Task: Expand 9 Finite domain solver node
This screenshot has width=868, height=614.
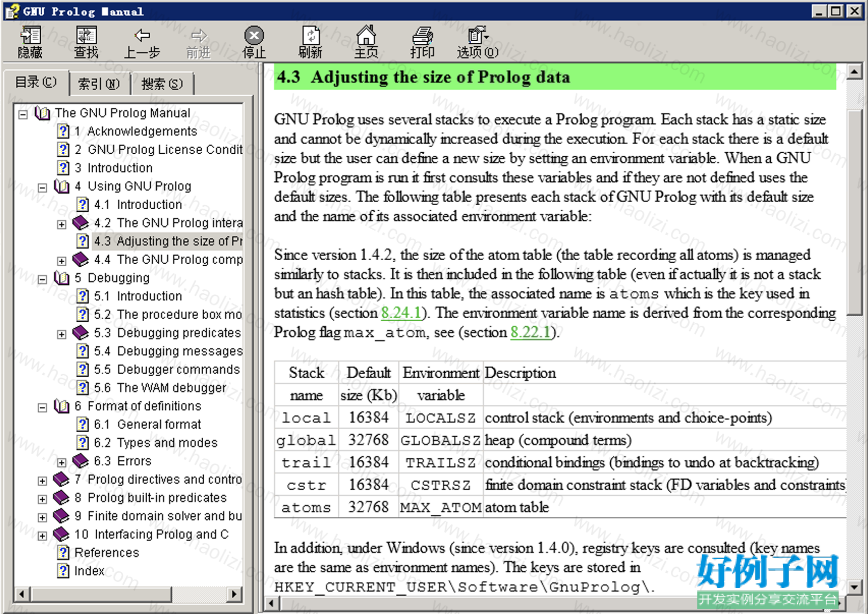Action: tap(42, 517)
